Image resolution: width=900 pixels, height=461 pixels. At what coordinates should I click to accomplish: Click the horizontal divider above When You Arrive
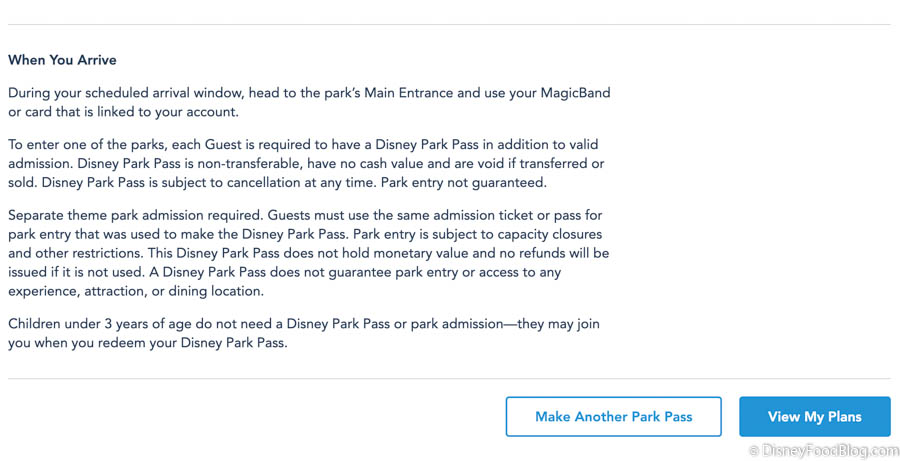pyautogui.click(x=448, y=24)
